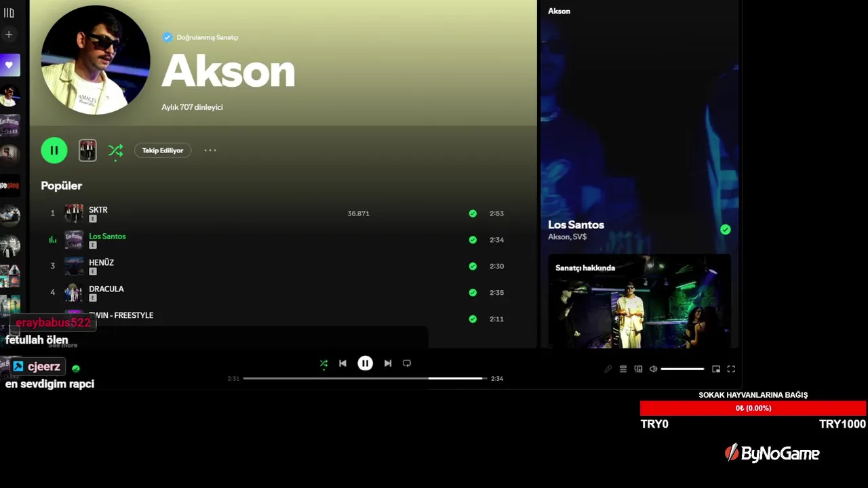Toggle saved checkmark for SKTR
Image resolution: width=868 pixels, height=488 pixels.
pyautogui.click(x=473, y=213)
